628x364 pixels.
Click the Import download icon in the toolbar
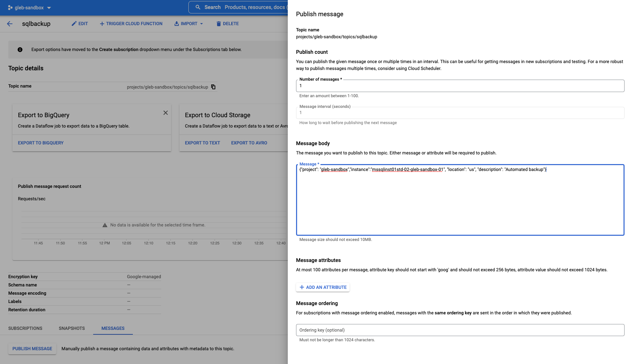[x=176, y=23]
